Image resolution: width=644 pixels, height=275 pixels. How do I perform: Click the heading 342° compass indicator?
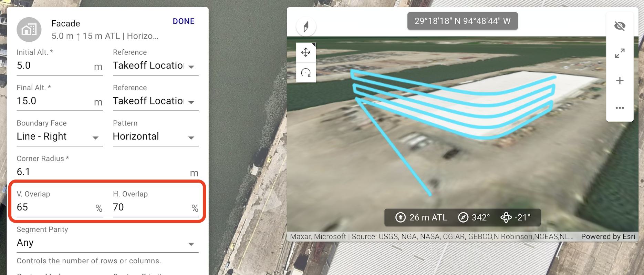(474, 217)
